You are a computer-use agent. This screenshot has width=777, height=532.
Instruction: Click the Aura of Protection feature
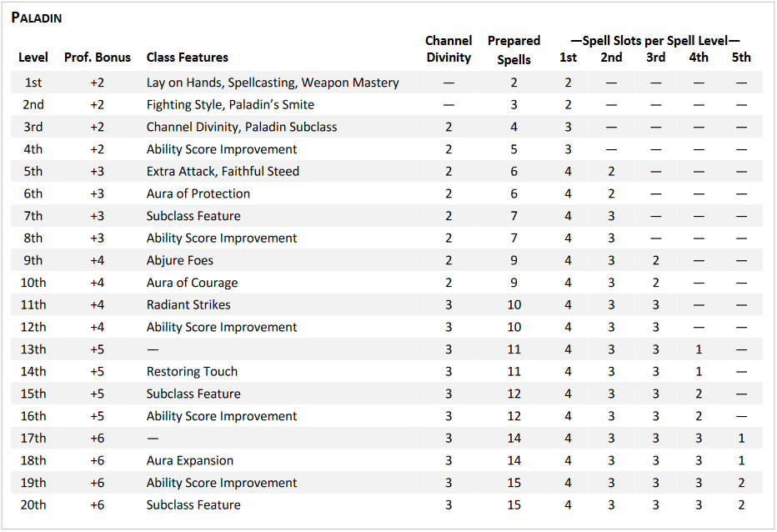pos(198,193)
